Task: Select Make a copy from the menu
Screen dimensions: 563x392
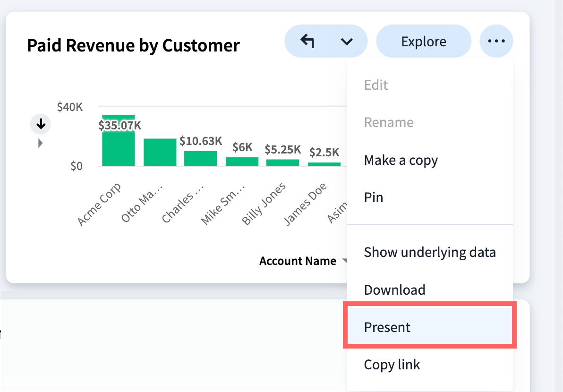Action: coord(401,161)
